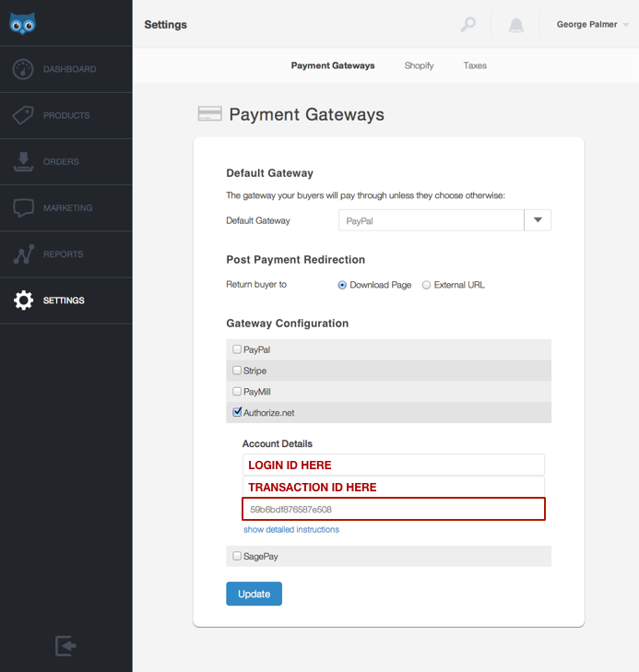639x672 pixels.
Task: Enable the PayPal gateway checkbox
Action: pyautogui.click(x=237, y=349)
